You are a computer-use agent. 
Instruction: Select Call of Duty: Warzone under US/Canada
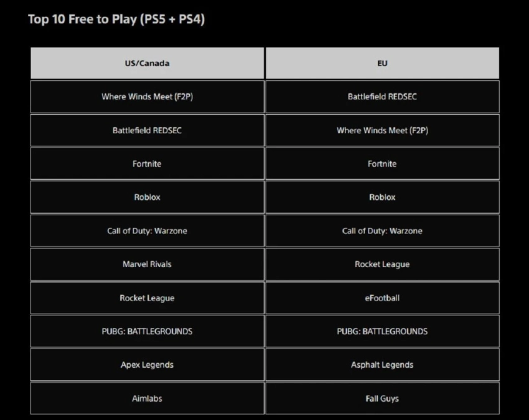pos(147,231)
